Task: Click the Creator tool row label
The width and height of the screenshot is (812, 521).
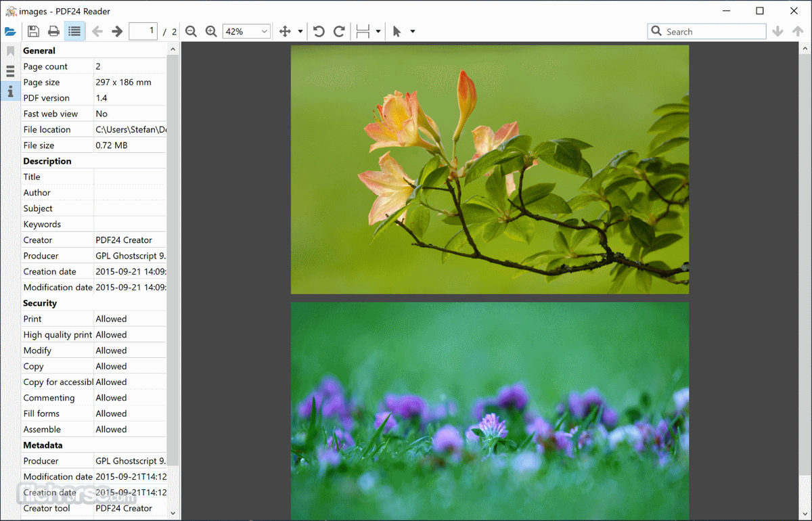Action: (47, 508)
